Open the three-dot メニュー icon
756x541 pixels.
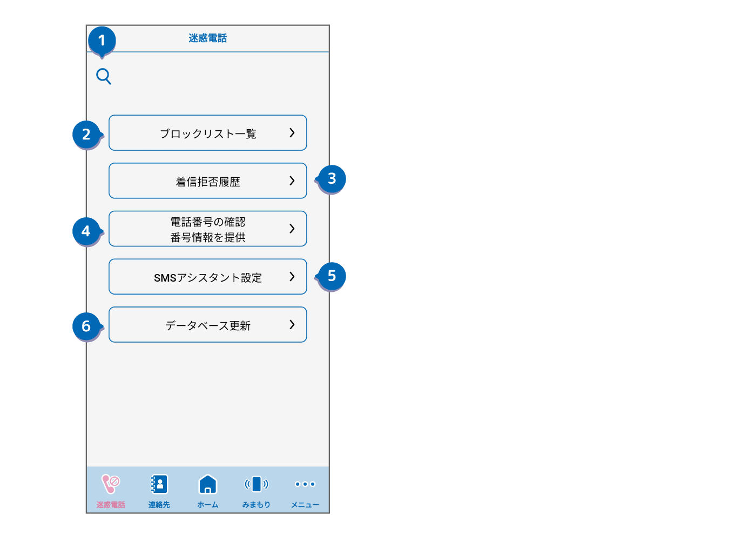coord(305,484)
